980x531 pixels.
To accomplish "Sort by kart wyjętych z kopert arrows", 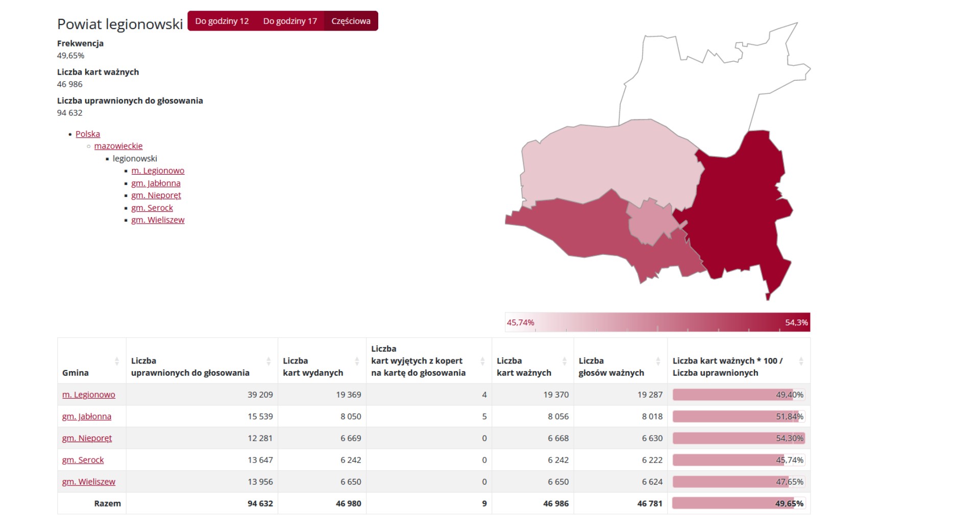I will click(482, 361).
